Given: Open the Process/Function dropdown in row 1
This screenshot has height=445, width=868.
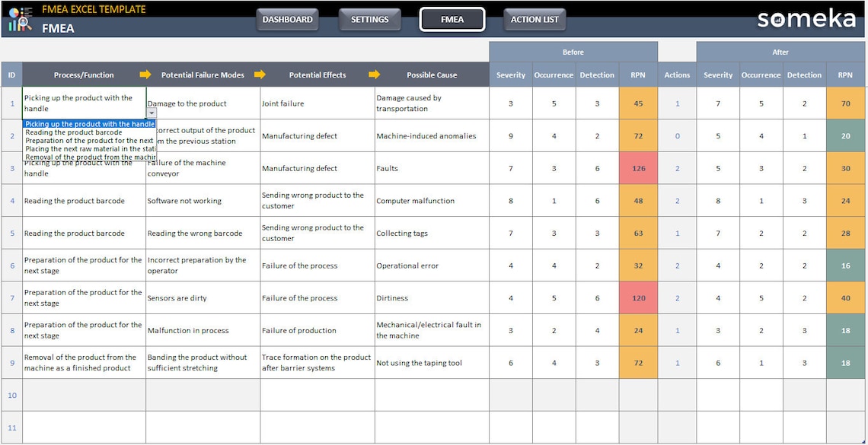Looking at the screenshot, I should tap(150, 113).
